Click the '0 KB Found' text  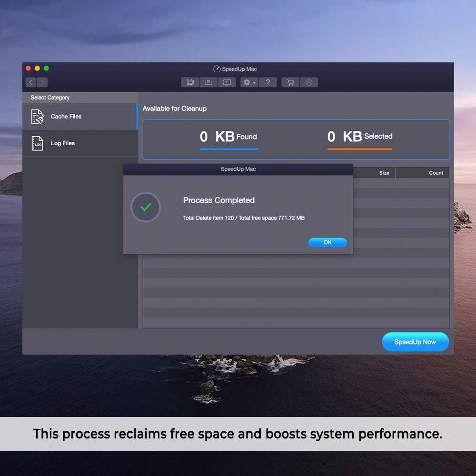228,137
